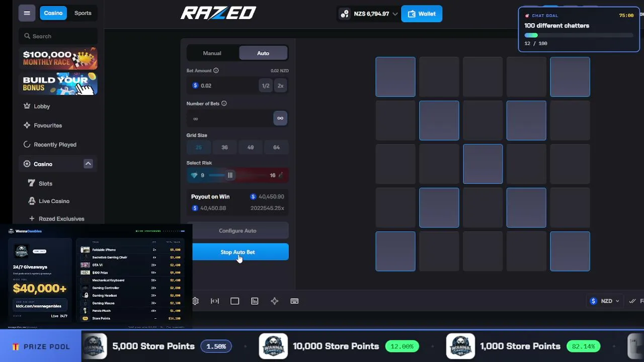Image resolution: width=644 pixels, height=362 pixels.
Task: Toggle the bottom-right corner grid tile
Action: click(x=570, y=251)
